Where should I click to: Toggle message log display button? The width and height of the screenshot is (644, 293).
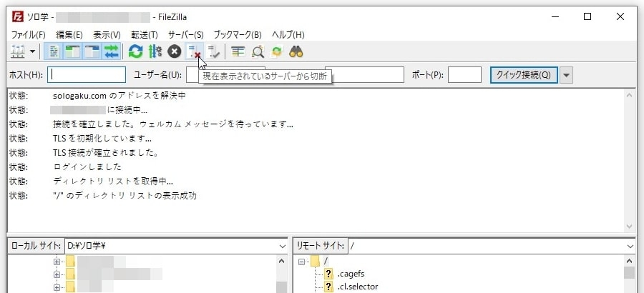pos(54,51)
